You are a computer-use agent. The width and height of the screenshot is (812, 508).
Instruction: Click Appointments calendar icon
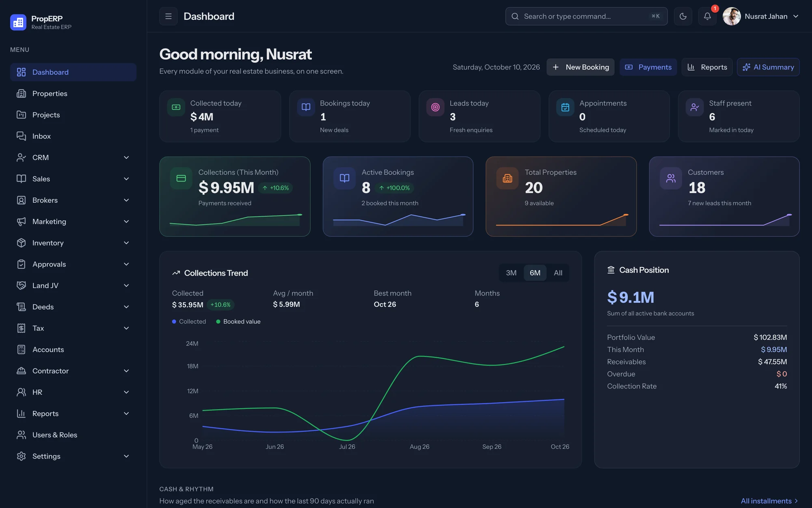[x=565, y=107]
